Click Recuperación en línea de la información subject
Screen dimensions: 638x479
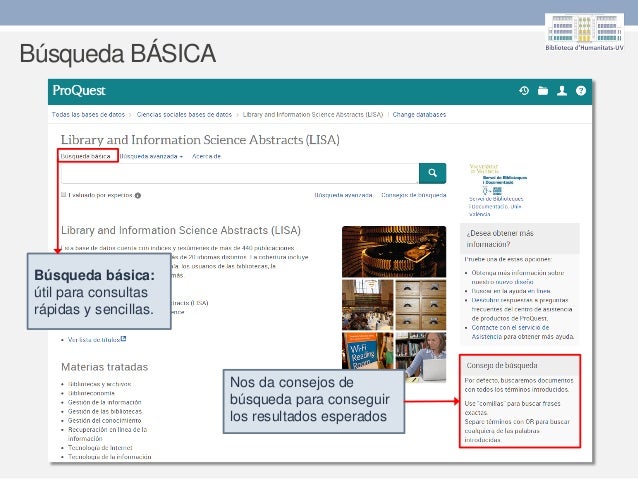tap(107, 434)
